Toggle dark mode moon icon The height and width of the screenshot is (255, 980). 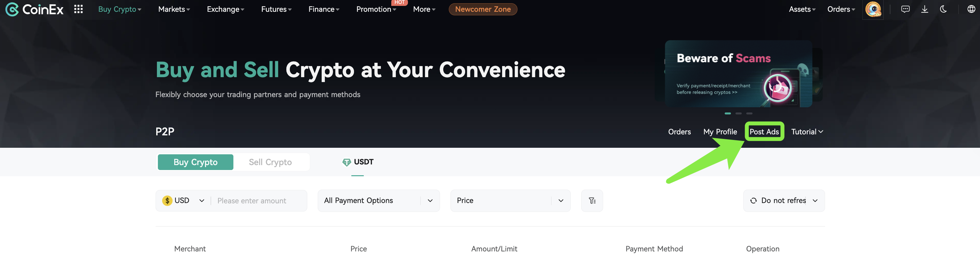943,9
